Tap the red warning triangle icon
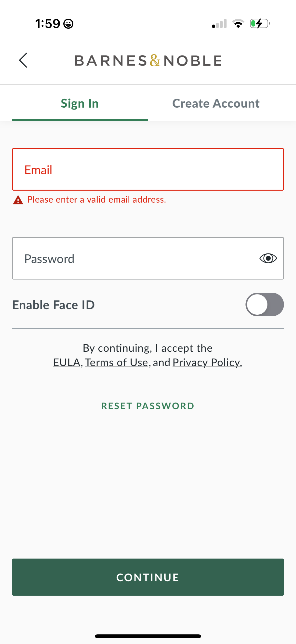 coord(18,200)
